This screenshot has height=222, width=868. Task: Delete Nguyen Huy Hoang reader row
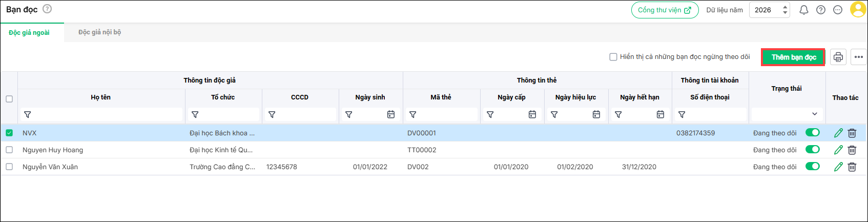(x=852, y=150)
